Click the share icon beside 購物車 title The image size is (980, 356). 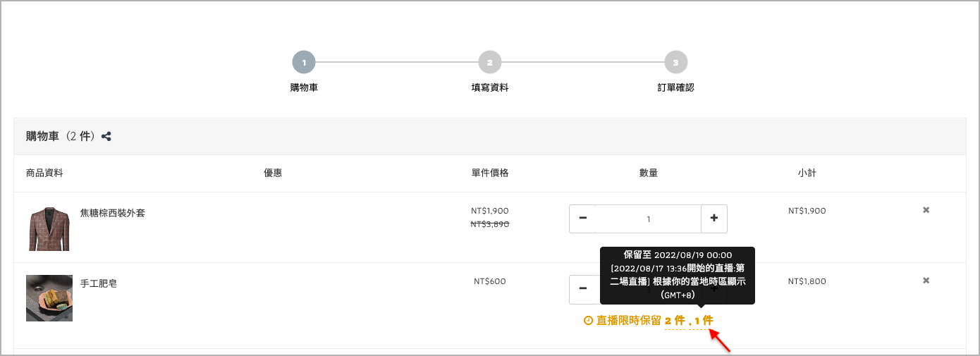[106, 137]
